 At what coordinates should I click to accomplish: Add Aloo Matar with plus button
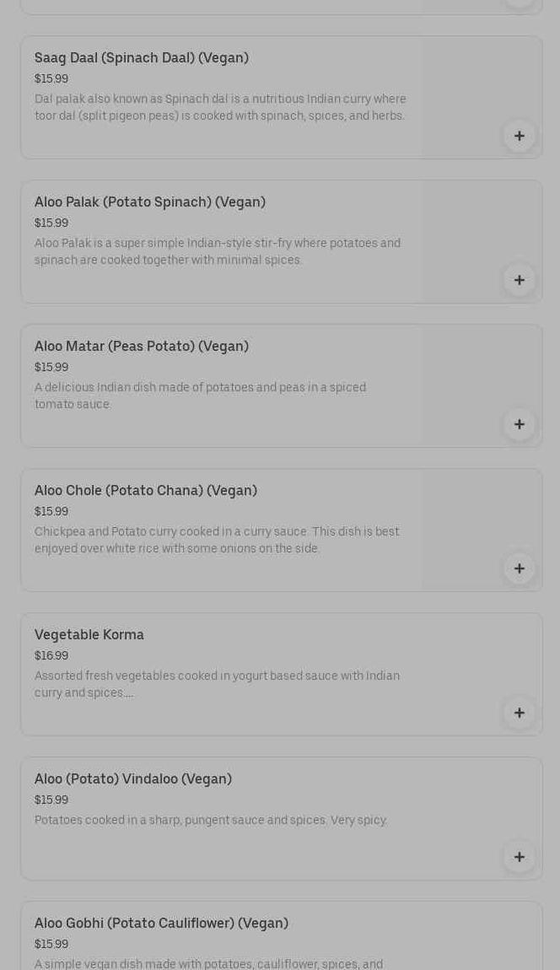click(x=519, y=424)
